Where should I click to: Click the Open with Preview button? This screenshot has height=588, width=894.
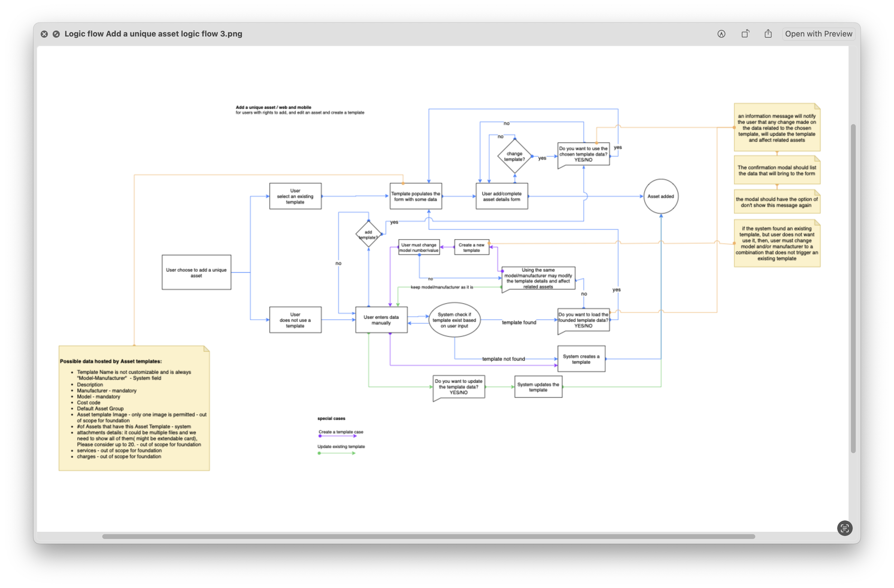[x=818, y=34]
